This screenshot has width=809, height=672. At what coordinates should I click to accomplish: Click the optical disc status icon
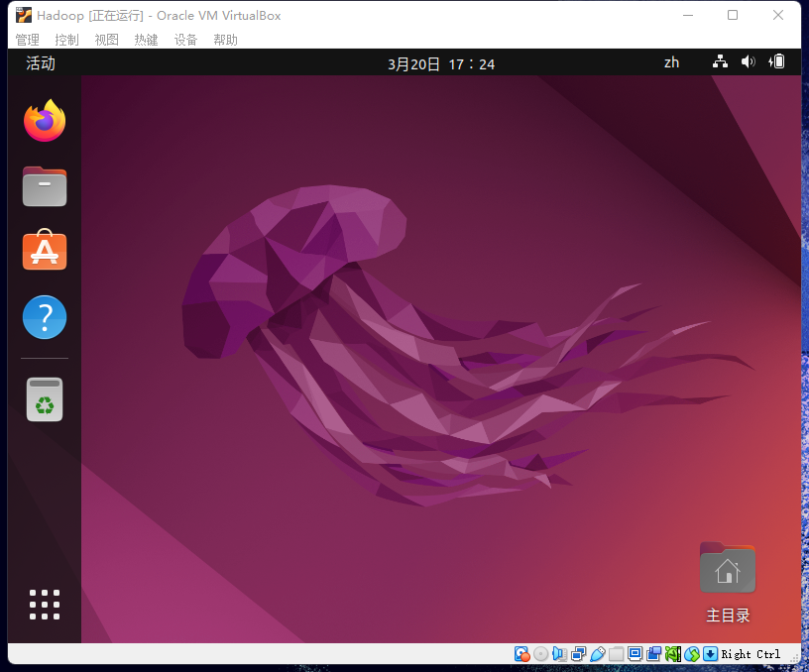pyautogui.click(x=540, y=654)
